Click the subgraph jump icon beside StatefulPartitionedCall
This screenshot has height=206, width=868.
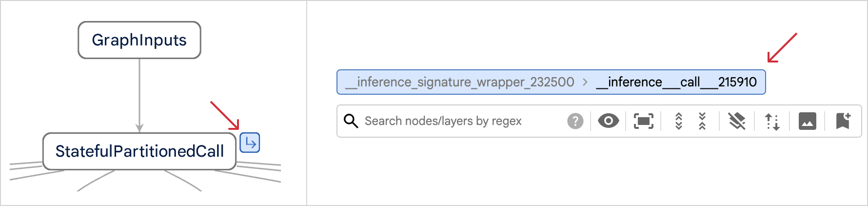(x=250, y=143)
